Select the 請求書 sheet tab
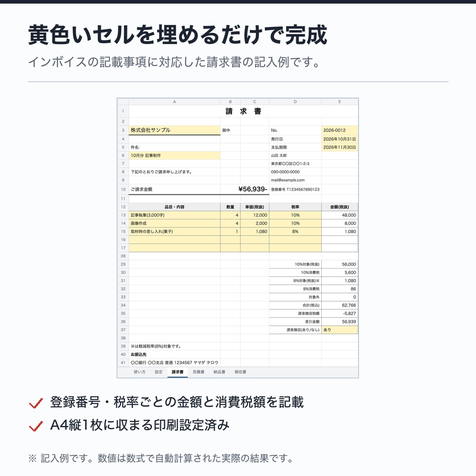Screen dimensions: 476x476 click(177, 372)
